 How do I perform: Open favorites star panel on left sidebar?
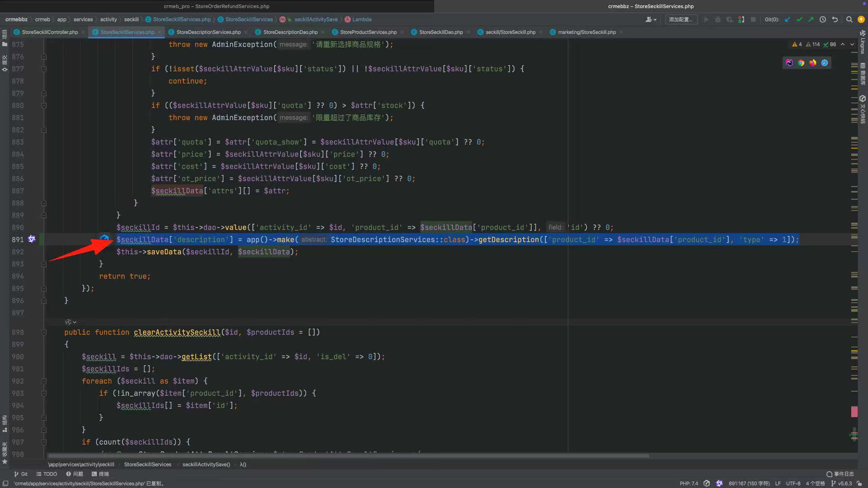[x=5, y=453]
